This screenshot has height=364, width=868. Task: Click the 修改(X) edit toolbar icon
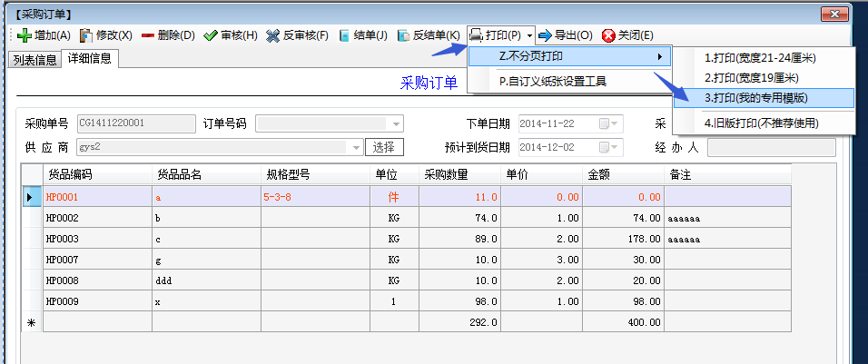[87, 35]
